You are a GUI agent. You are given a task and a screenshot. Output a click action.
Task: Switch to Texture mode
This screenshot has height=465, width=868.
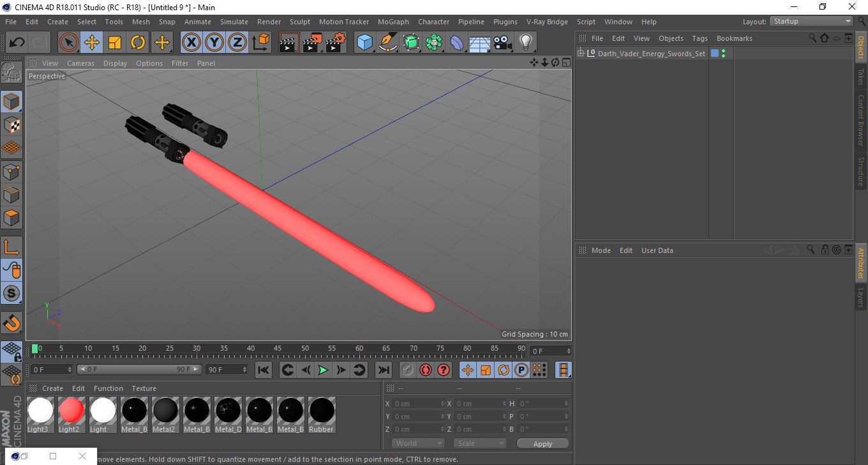point(11,125)
